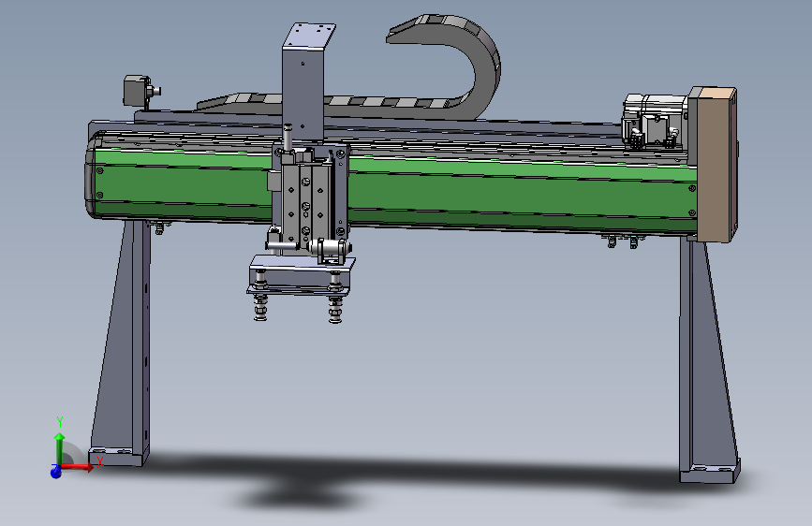Select the brown end cap on the beam
The image size is (812, 526).
click(716, 165)
